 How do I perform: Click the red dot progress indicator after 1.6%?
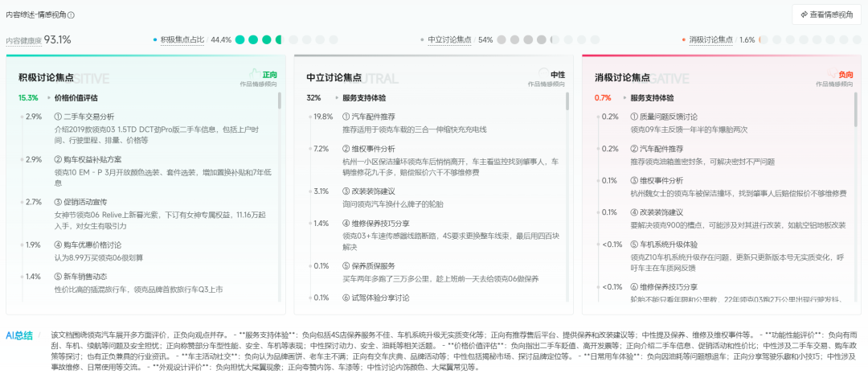point(810,40)
